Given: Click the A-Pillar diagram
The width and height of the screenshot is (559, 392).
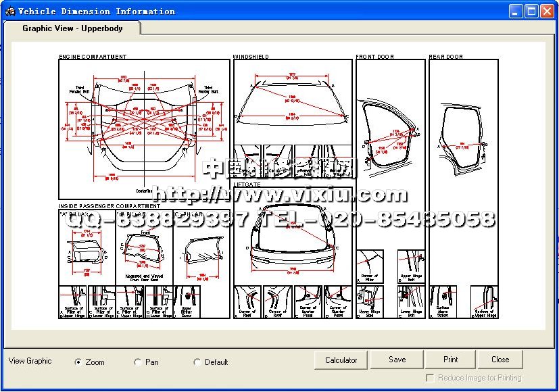Looking at the screenshot, I should coord(87,249).
